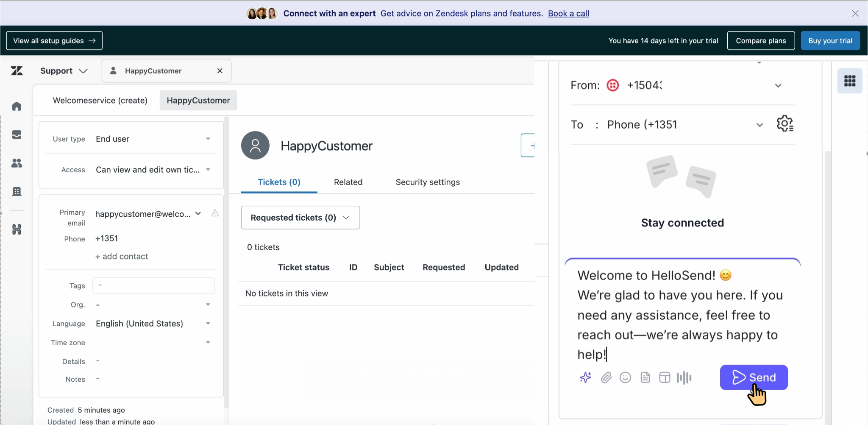Click the + add contact link
The height and width of the screenshot is (425, 868).
pos(122,257)
